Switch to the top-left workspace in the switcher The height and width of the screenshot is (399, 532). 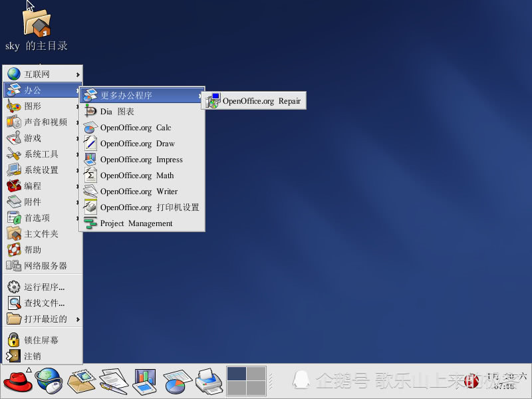237,374
